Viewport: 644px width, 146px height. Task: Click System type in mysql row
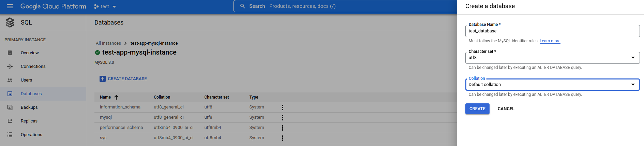[257, 117]
